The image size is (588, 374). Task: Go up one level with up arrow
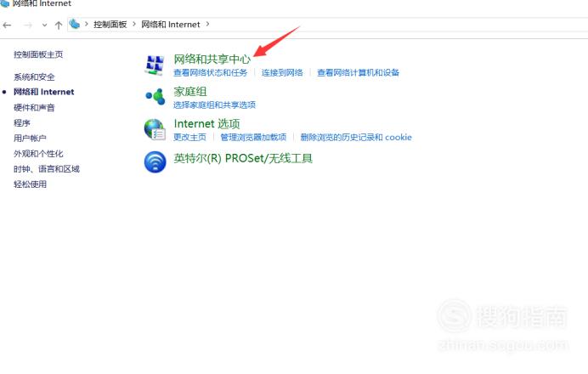click(x=58, y=25)
